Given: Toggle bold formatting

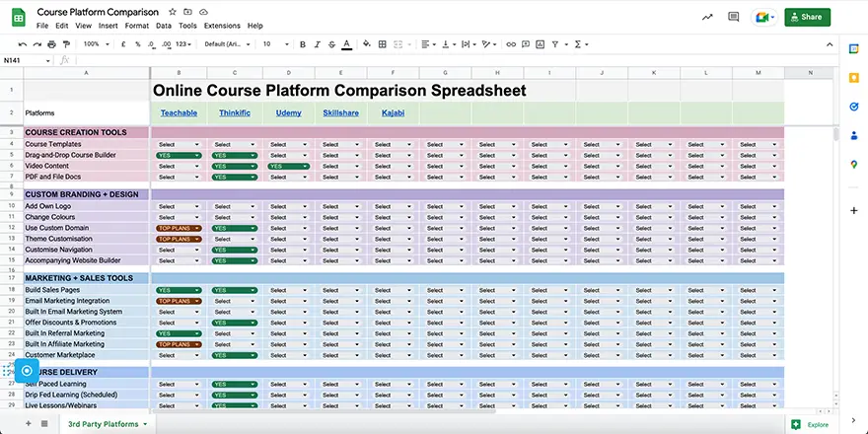Looking at the screenshot, I should 302,44.
